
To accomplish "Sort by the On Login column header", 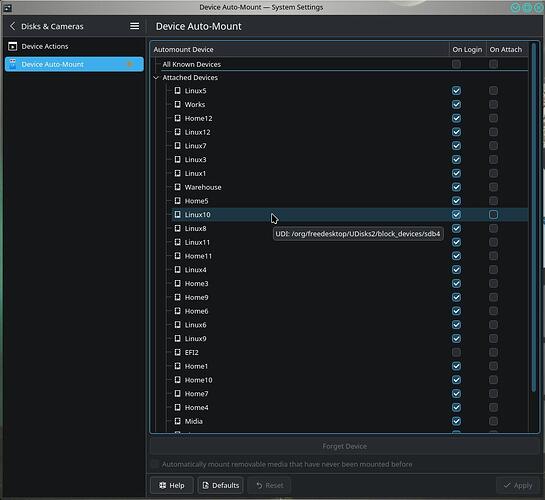I will pos(467,50).
